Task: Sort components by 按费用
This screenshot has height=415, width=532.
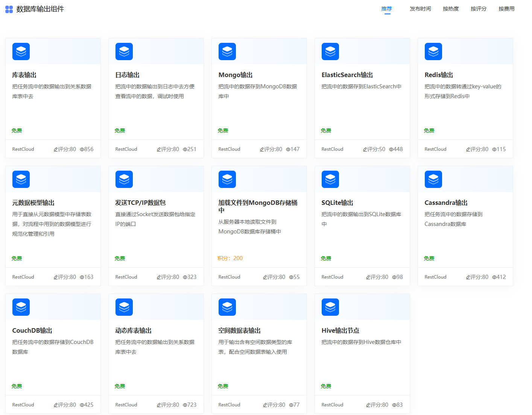Action: [x=506, y=9]
